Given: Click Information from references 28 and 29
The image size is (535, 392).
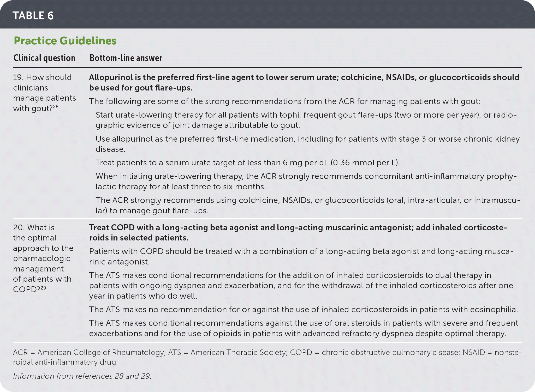Looking at the screenshot, I should click(82, 376).
